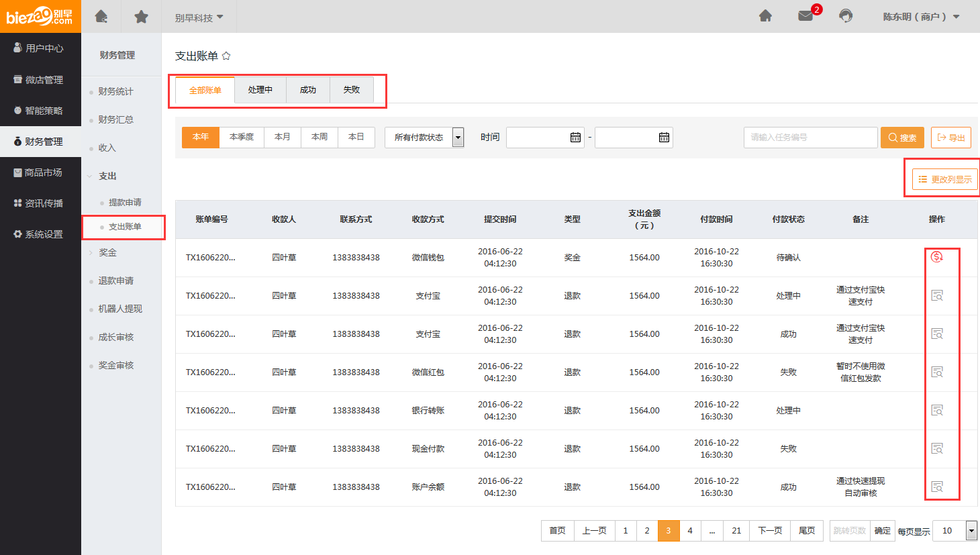The height and width of the screenshot is (555, 980).
Task: Open the mail inbox with 2 notifications
Action: pyautogui.click(x=805, y=16)
